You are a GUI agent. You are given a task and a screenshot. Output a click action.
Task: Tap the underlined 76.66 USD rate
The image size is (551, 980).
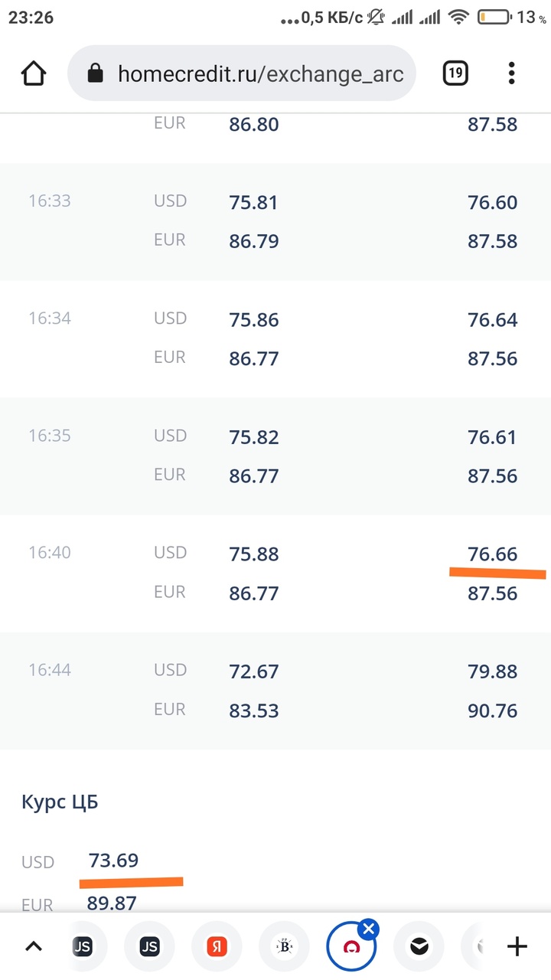pos(492,554)
